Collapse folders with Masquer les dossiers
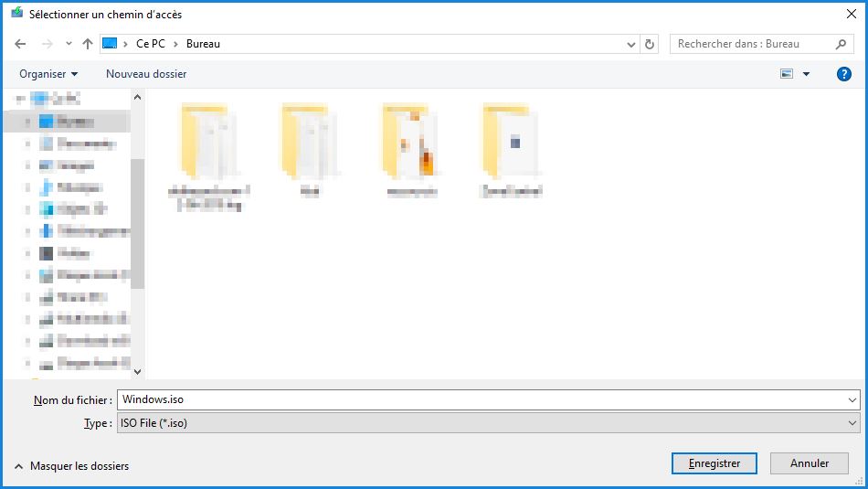Screen dimensions: 868x489 tap(71, 466)
